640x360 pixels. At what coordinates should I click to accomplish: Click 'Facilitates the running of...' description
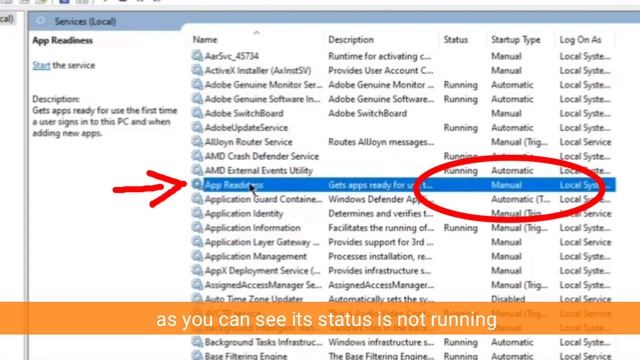(381, 228)
